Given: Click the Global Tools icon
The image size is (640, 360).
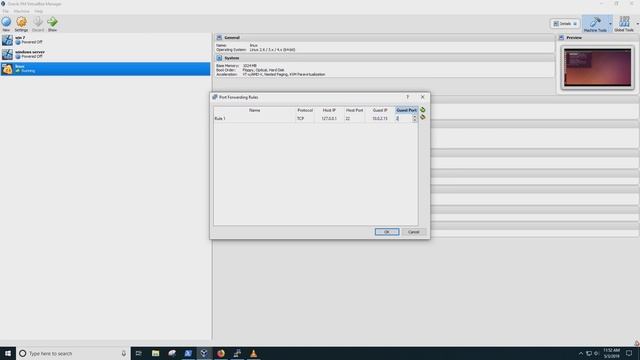Looking at the screenshot, I should pos(624,24).
